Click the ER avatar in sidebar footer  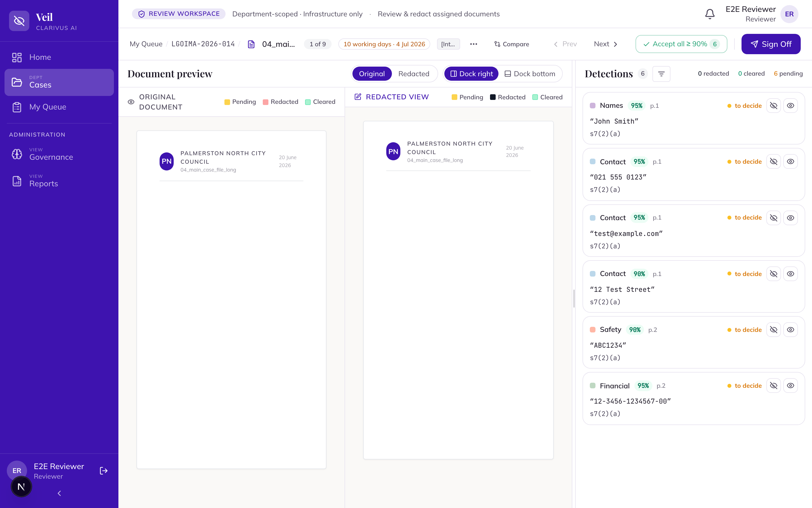(17, 470)
